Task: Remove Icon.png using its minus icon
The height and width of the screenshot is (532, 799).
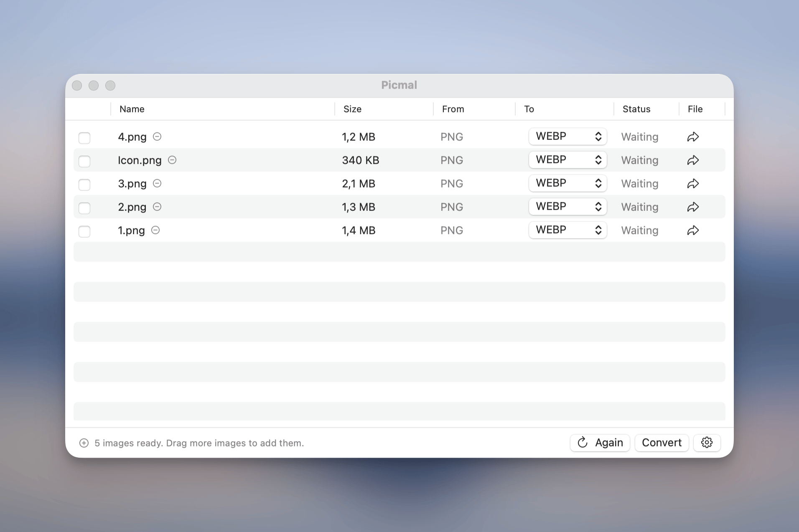Action: [172, 160]
